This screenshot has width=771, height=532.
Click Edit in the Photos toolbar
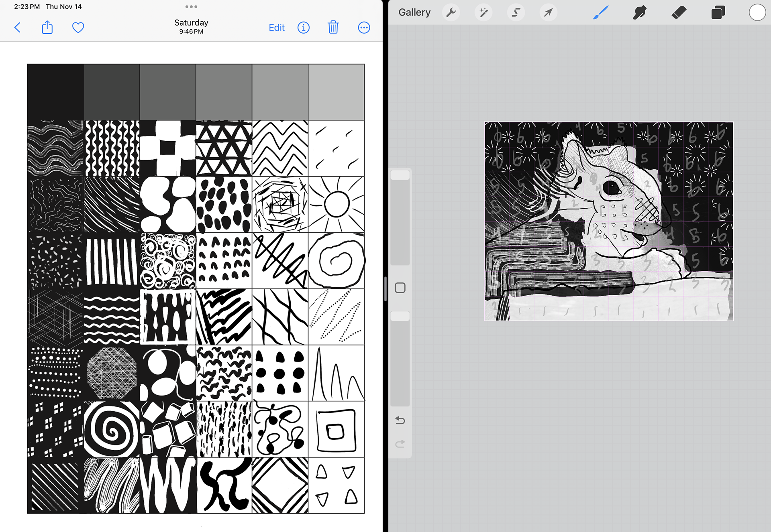coord(277,28)
